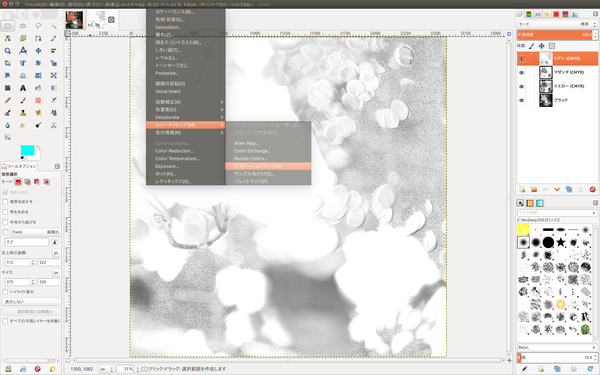600x375 pixels.
Task: Select the Dodge/Burn tool
Action: [38, 125]
